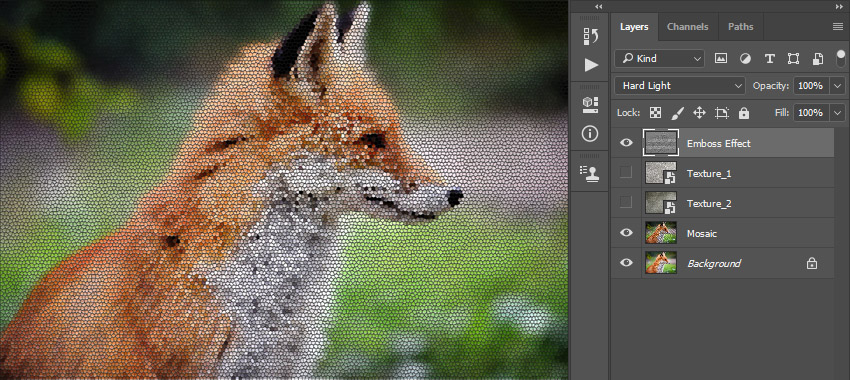Filter layers by type layers icon
850x380 pixels.
[x=769, y=59]
